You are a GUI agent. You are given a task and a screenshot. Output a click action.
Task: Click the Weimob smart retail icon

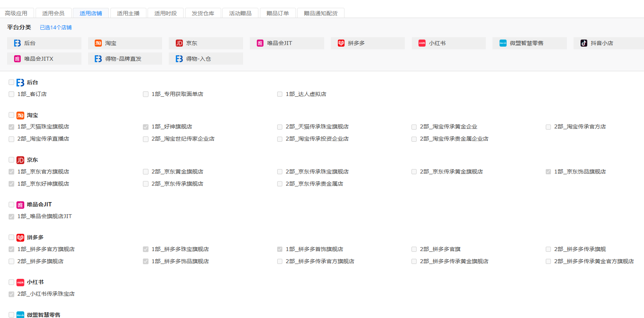point(503,43)
